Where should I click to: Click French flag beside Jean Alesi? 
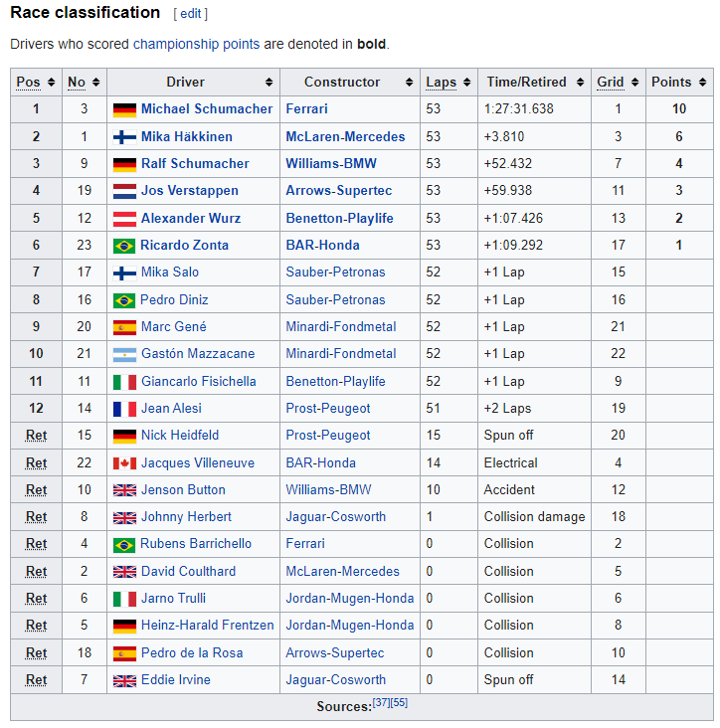pyautogui.click(x=125, y=409)
